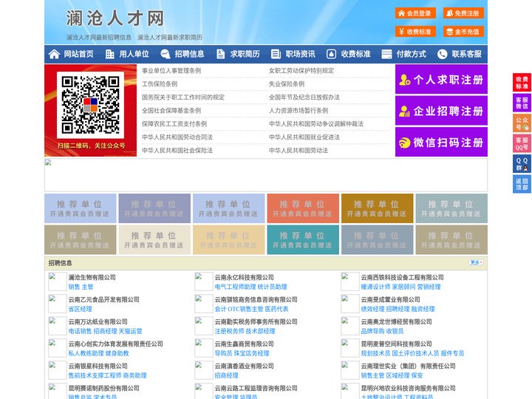Viewport: 532px width, 399px height.
Task: Click the document icon beside 求职简历
Action: coord(220,54)
